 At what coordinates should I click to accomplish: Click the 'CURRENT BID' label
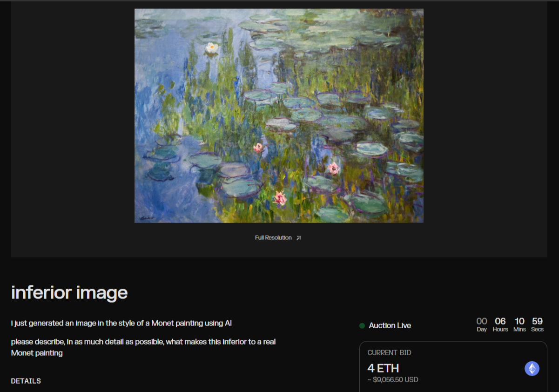[x=390, y=353]
